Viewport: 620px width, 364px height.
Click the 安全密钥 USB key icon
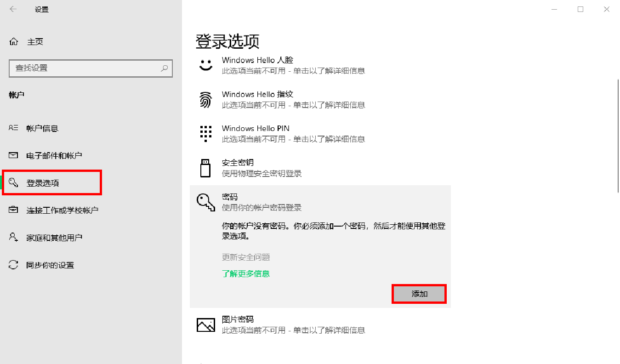pyautogui.click(x=206, y=167)
